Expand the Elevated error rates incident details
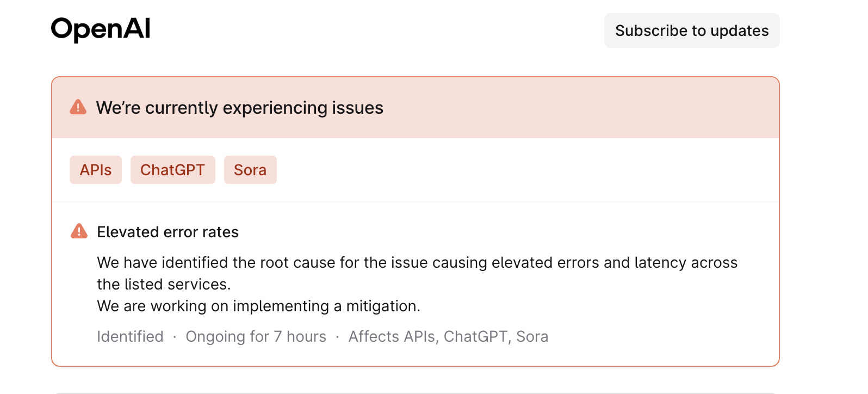868x394 pixels. [x=168, y=231]
